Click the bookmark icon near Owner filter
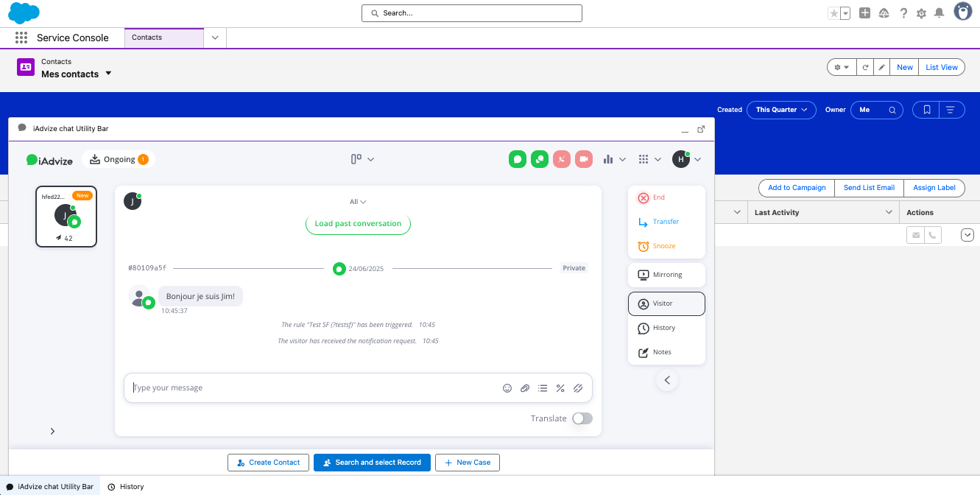This screenshot has height=495, width=980. (926, 110)
